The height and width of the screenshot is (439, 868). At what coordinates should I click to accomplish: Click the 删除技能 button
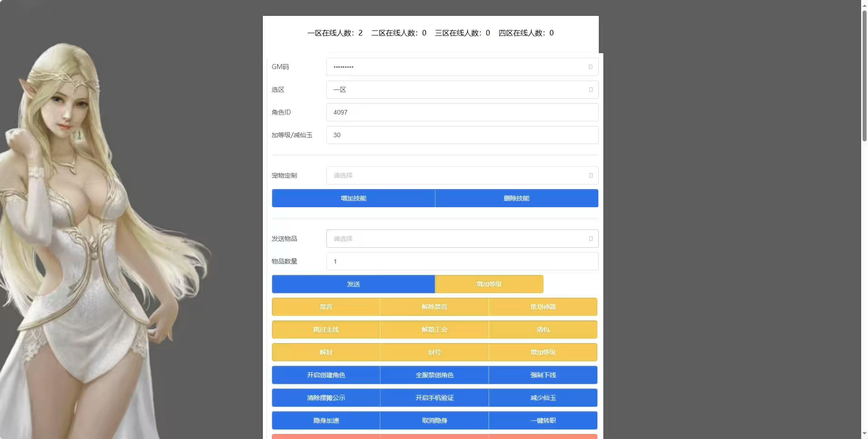(517, 198)
